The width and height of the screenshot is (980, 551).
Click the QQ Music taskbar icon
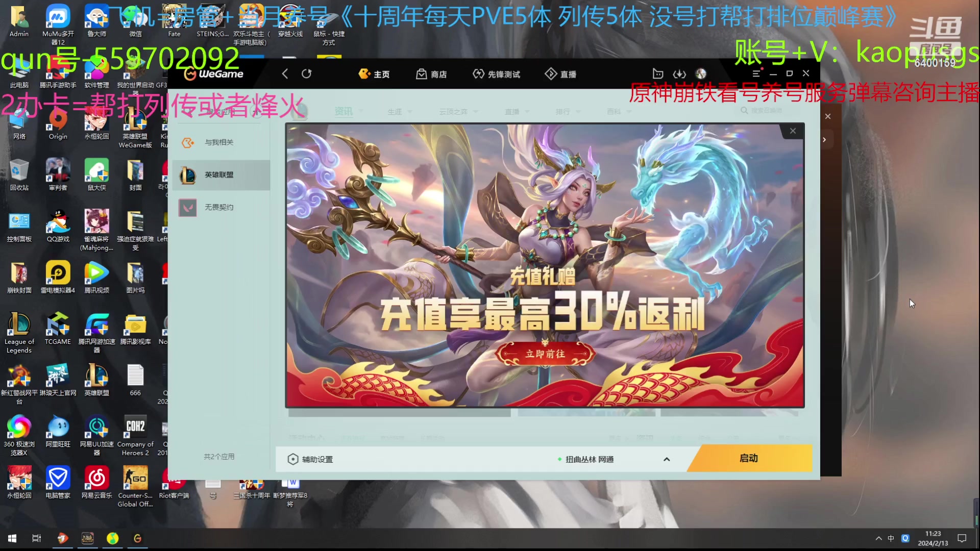[x=112, y=538]
